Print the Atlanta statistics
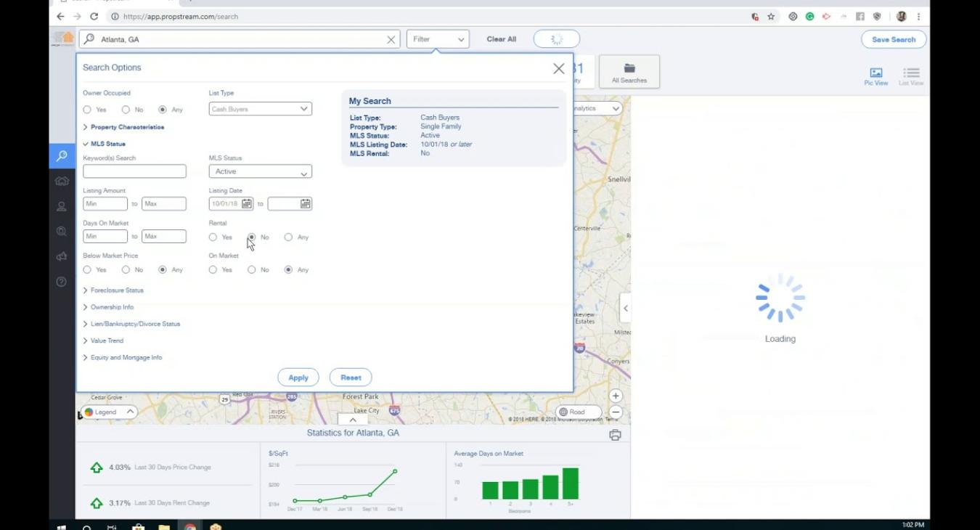 click(615, 435)
